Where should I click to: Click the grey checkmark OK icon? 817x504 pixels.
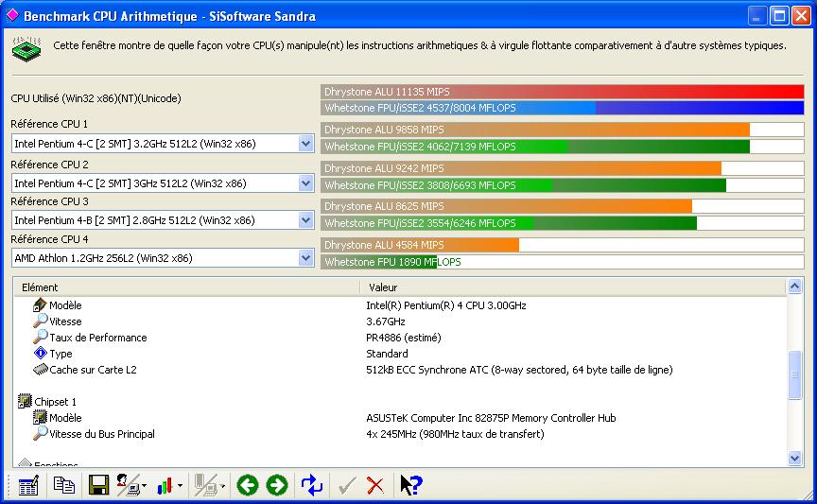point(347,486)
